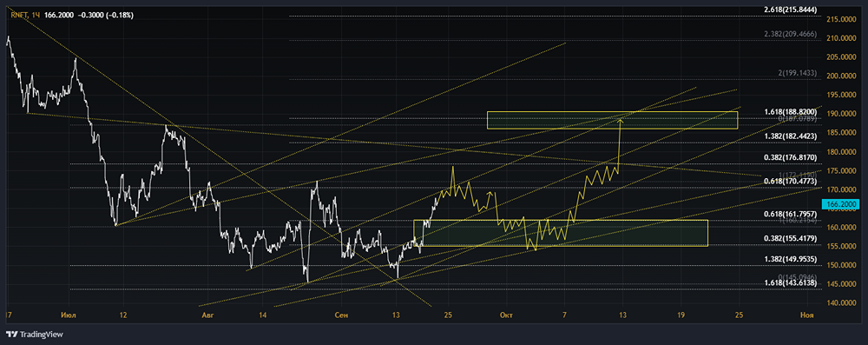This screenshot has width=868, height=345.
Task: Click the Авг label on time axis
Action: pos(207,315)
